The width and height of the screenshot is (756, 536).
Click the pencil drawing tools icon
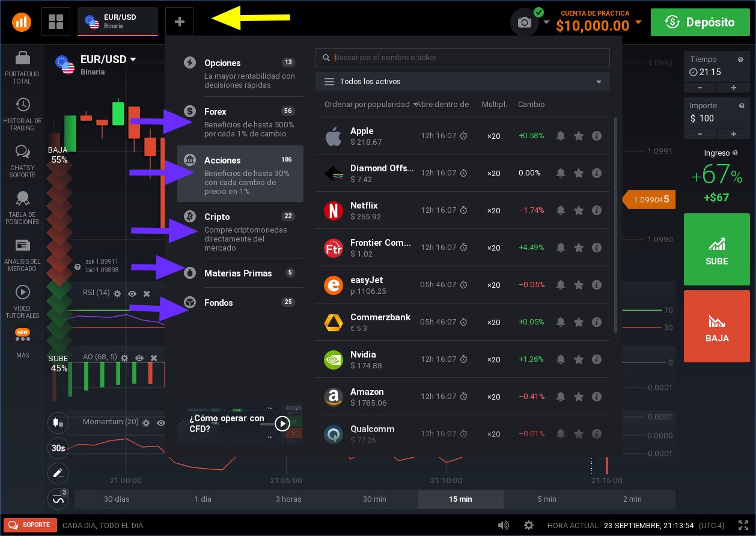tap(58, 474)
